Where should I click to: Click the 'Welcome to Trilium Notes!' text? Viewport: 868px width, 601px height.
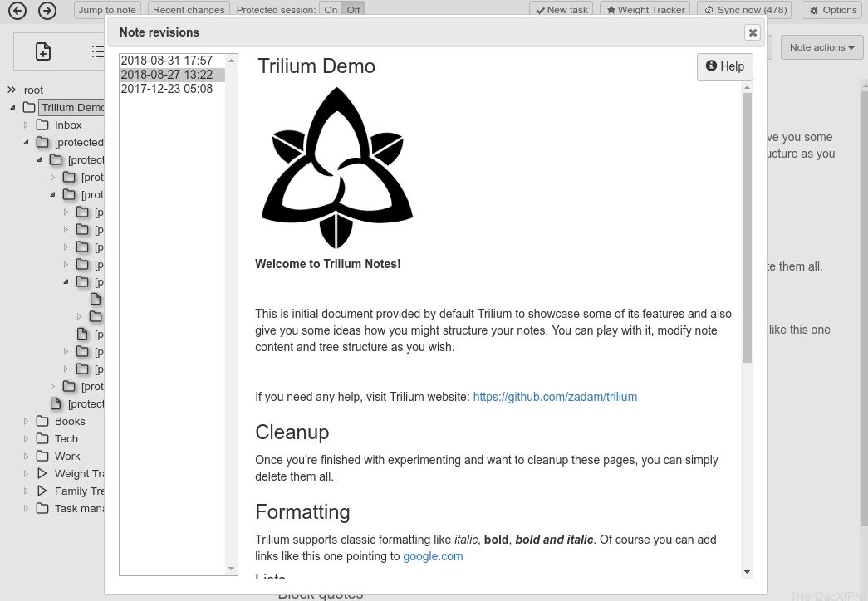[x=328, y=264]
